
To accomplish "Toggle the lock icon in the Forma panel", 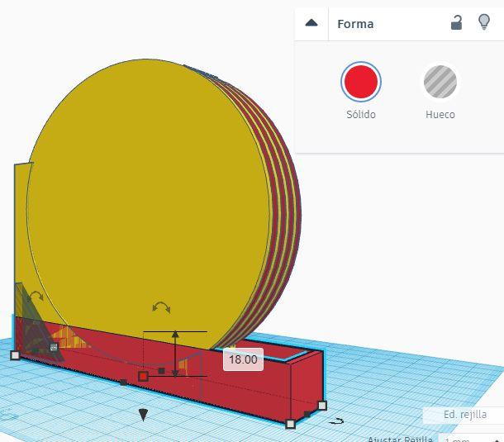I will 456,23.
